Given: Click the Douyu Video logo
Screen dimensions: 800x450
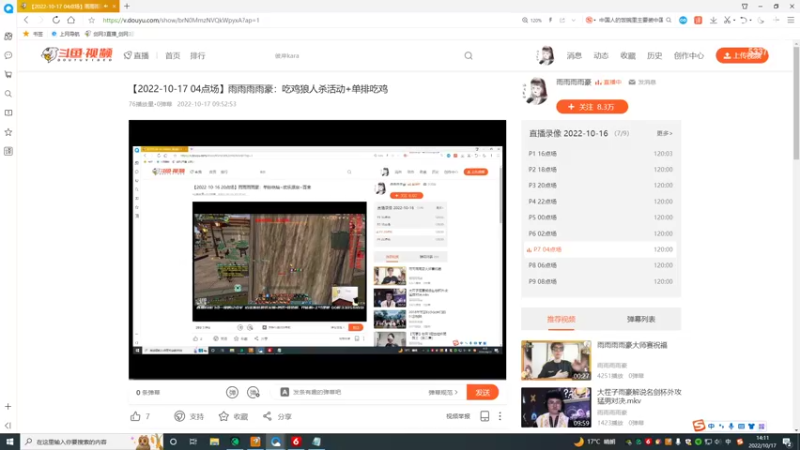Looking at the screenshot, I should (77, 55).
